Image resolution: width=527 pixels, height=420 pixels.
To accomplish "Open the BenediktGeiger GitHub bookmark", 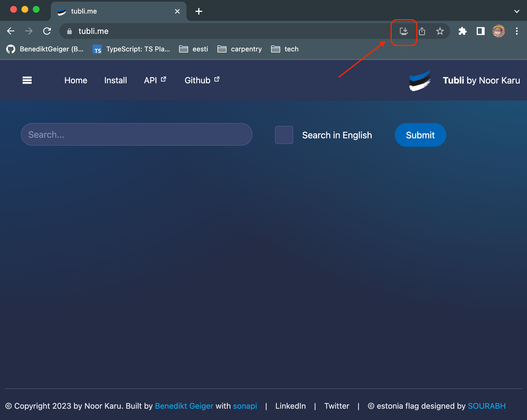I will 45,49.
